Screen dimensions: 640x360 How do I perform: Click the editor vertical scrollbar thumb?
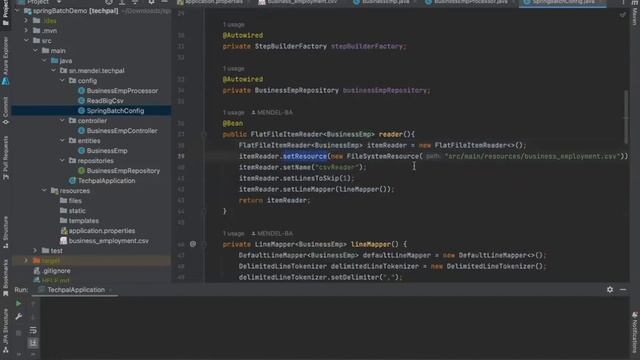point(626,117)
